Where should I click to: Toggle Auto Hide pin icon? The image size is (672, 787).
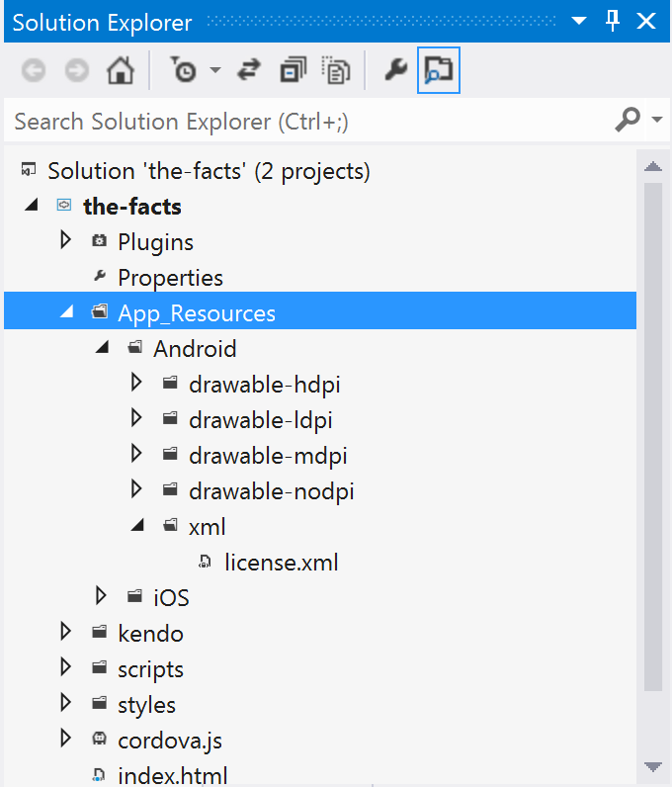coord(613,21)
